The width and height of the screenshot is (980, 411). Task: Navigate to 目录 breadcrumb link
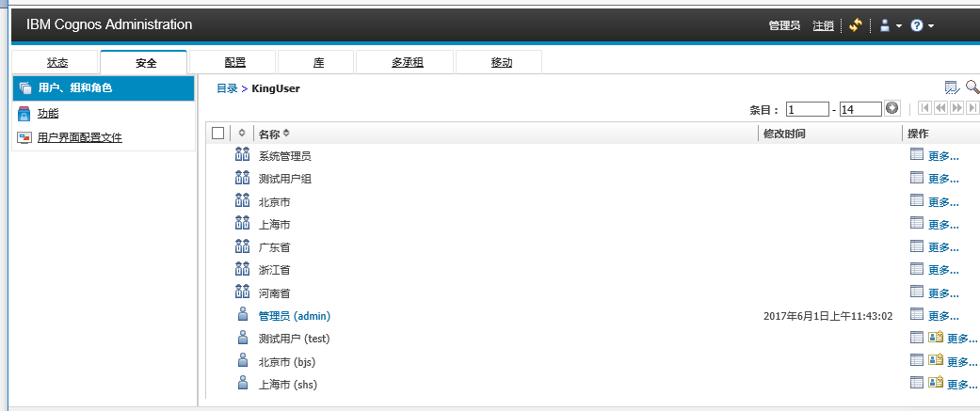tap(228, 88)
